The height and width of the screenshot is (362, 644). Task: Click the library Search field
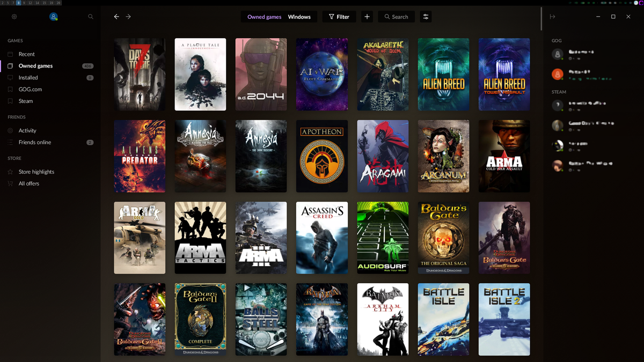tap(397, 17)
